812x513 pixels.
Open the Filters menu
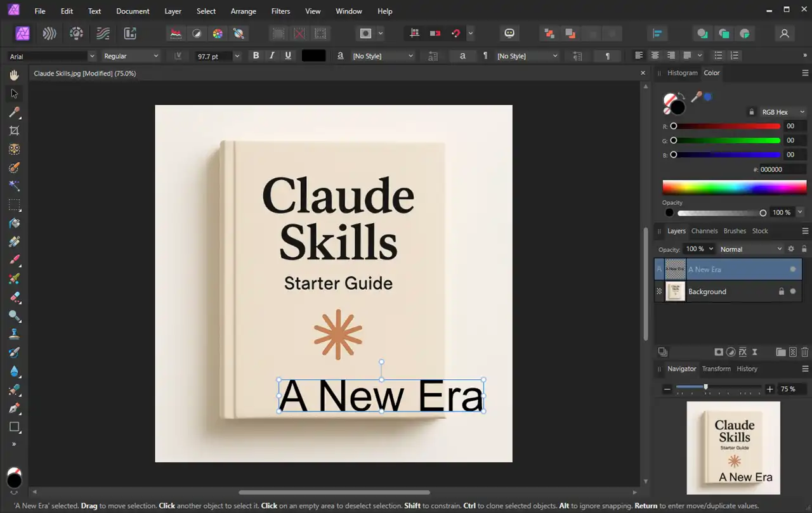pyautogui.click(x=280, y=11)
